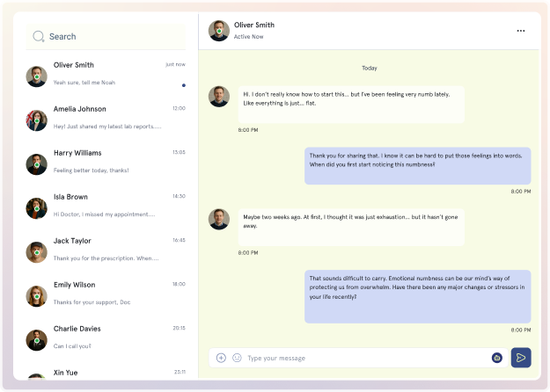Click the plus attachment icon
550x392 pixels.
(221, 358)
